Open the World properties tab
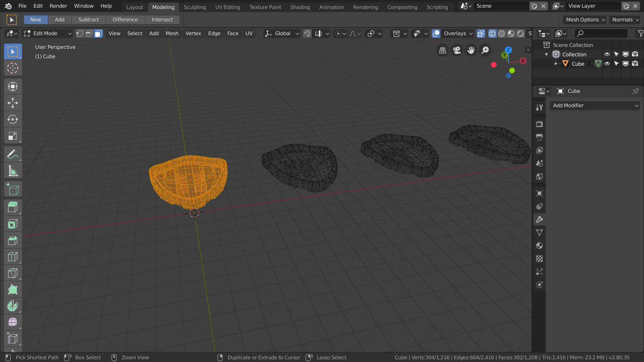This screenshot has width=644, height=362. (539, 177)
